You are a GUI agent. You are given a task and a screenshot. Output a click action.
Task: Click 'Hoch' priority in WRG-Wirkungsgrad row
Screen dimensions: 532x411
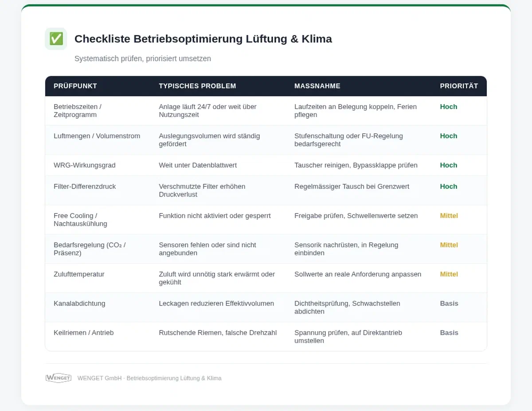(x=448, y=165)
